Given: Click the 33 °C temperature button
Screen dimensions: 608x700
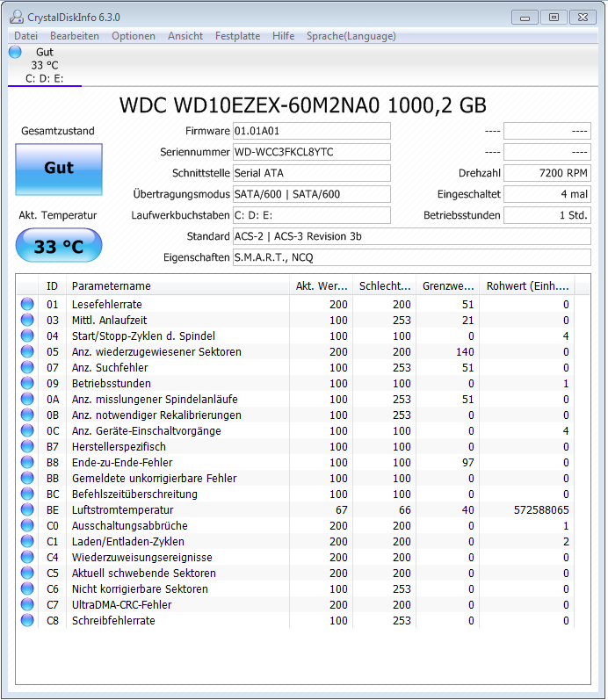Looking at the screenshot, I should point(59,246).
